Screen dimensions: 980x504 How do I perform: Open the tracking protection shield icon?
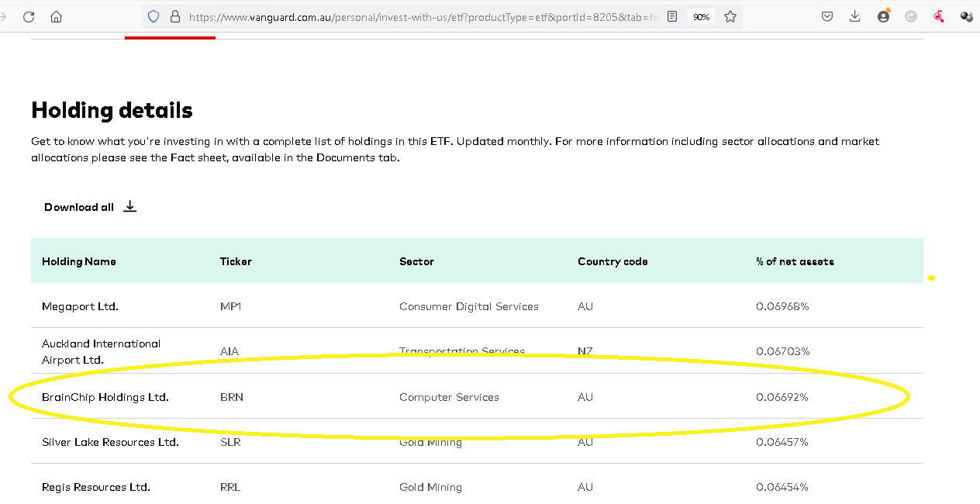click(x=153, y=16)
